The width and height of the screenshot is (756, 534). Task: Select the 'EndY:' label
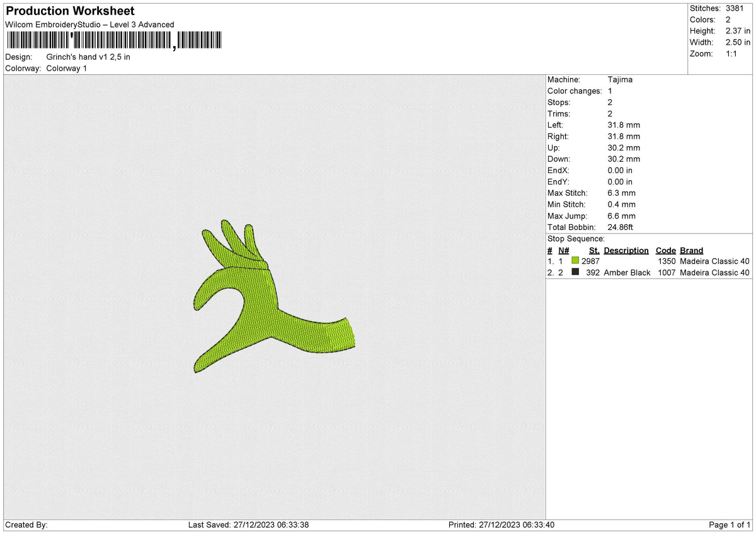pyautogui.click(x=559, y=181)
